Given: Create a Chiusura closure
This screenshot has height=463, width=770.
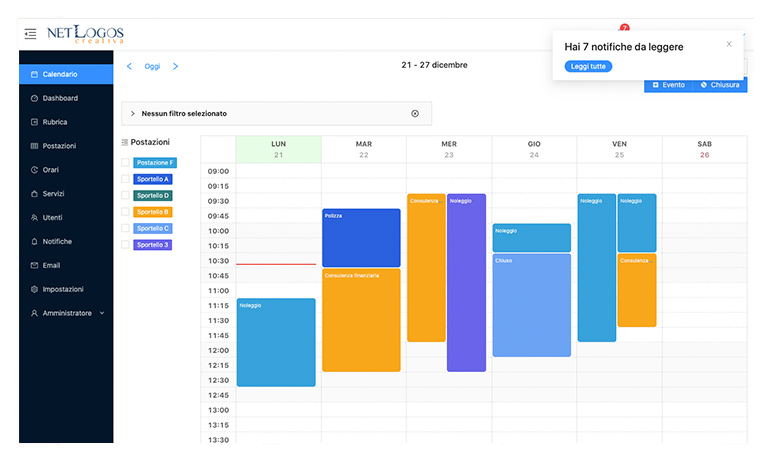Looking at the screenshot, I should [720, 85].
